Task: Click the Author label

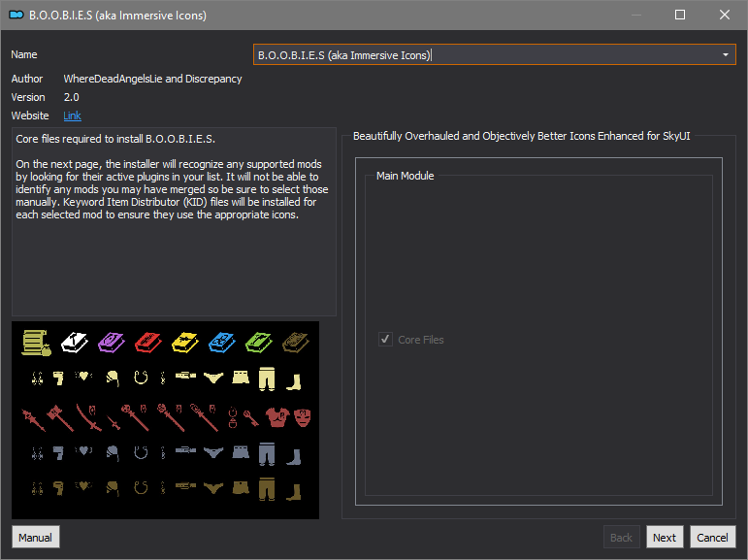Action: click(27, 79)
